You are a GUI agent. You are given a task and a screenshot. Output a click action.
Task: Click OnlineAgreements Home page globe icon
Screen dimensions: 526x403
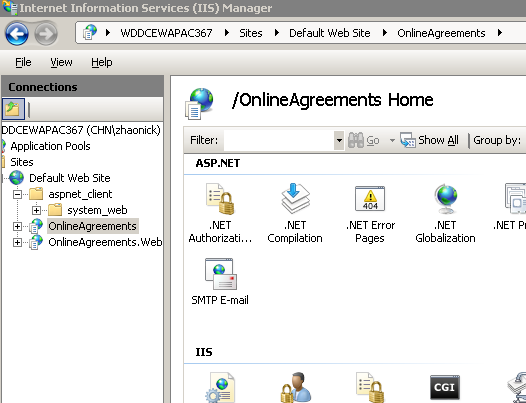point(199,103)
